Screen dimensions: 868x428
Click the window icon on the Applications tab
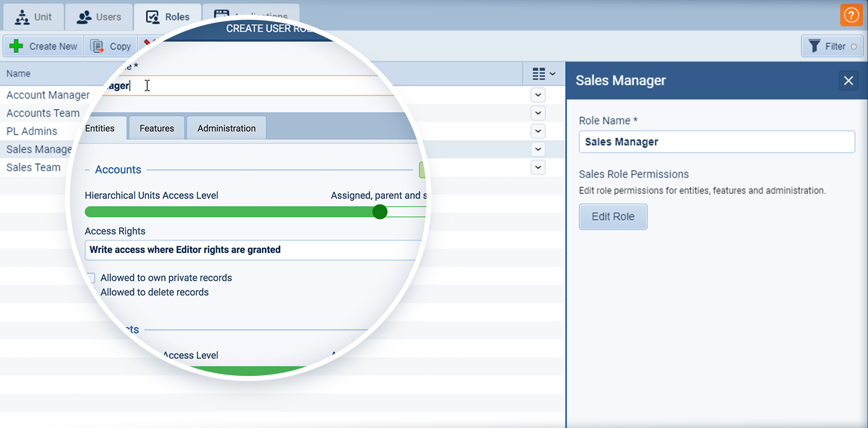(x=221, y=14)
